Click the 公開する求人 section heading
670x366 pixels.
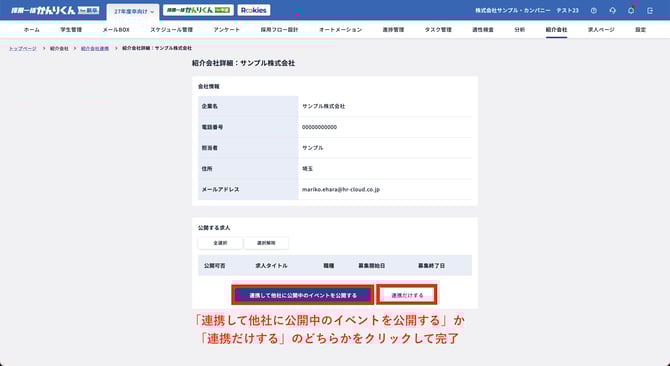coord(214,228)
